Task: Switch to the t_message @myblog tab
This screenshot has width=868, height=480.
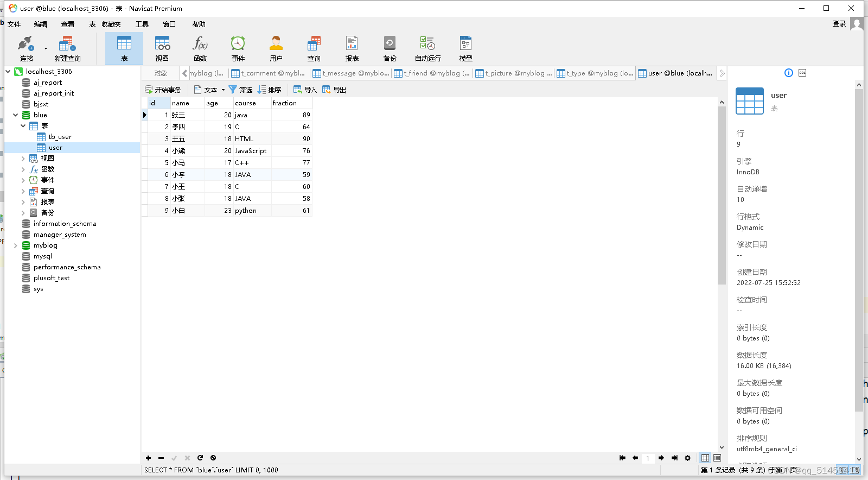Action: coord(351,73)
